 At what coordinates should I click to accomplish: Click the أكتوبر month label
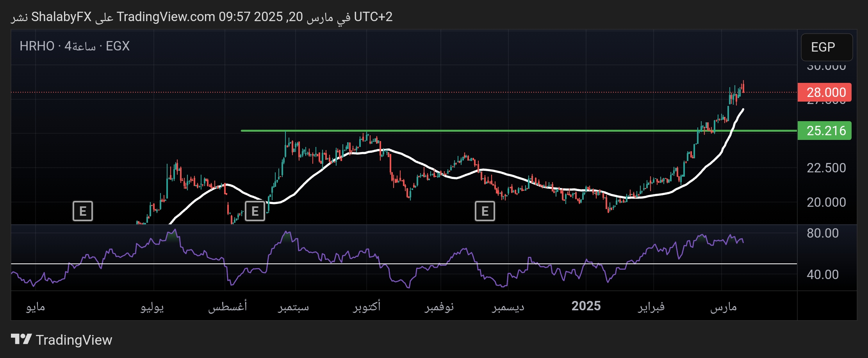pos(367,306)
